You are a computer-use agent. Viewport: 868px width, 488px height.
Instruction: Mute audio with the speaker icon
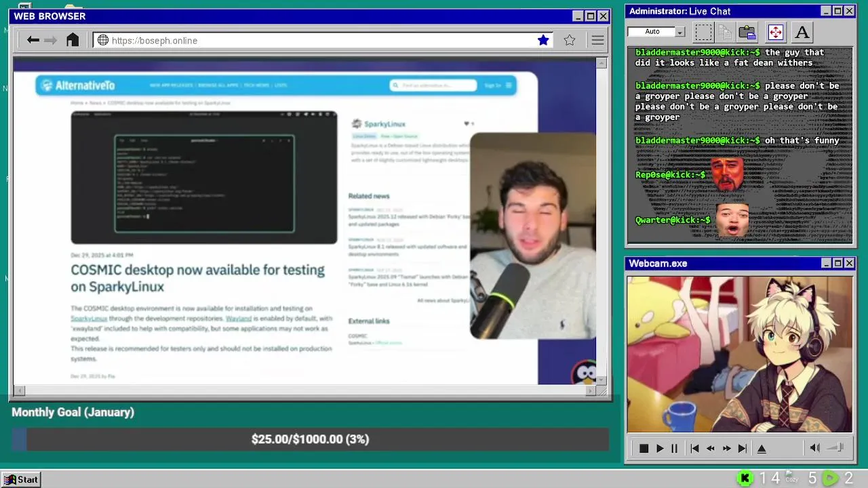(x=814, y=448)
